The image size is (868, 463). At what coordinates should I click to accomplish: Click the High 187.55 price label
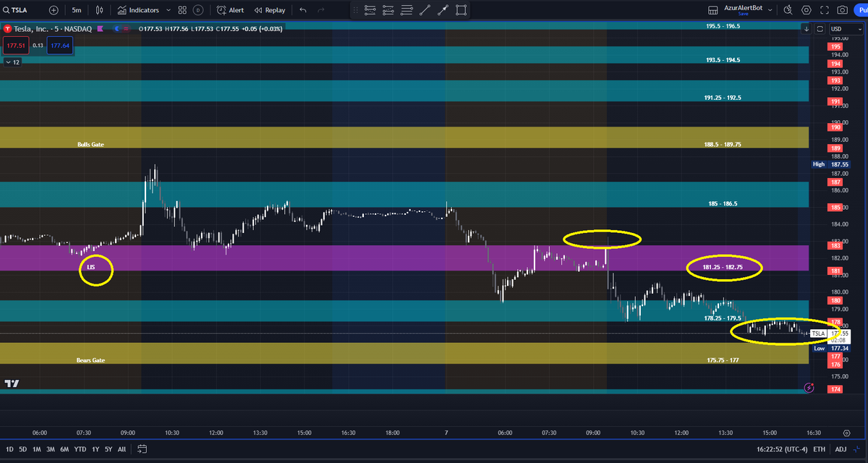[830, 164]
